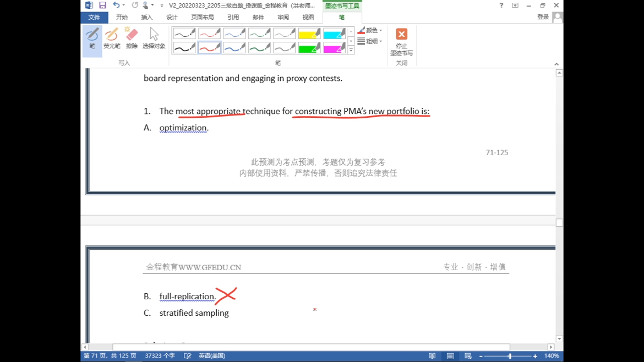Choose the black thick pen, bottom row
This screenshot has width=644, height=362.
(x=184, y=48)
